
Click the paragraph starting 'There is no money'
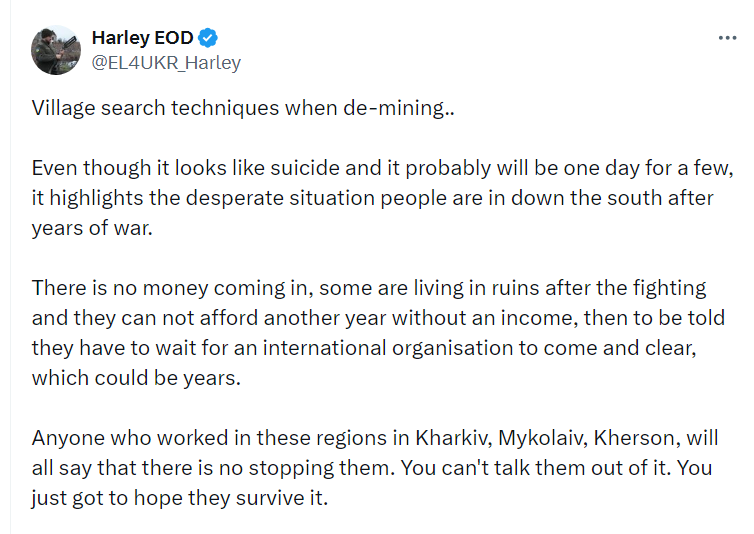(x=378, y=333)
